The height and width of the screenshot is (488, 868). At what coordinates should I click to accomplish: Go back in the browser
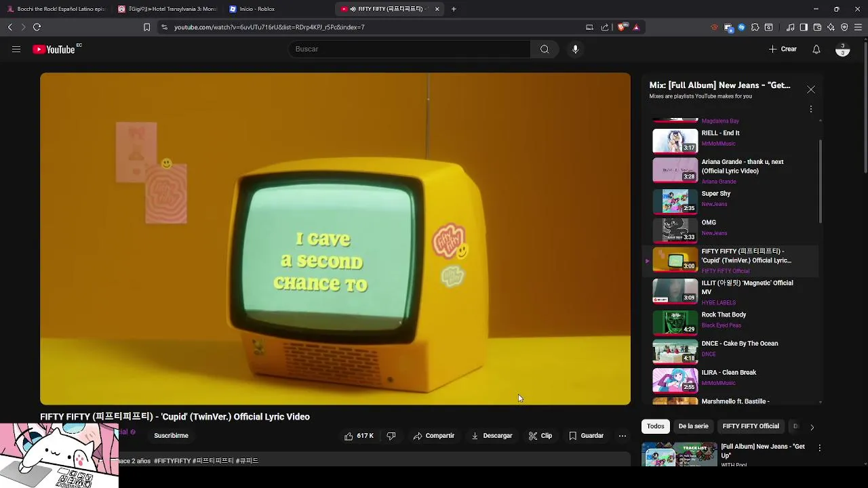[x=9, y=27]
